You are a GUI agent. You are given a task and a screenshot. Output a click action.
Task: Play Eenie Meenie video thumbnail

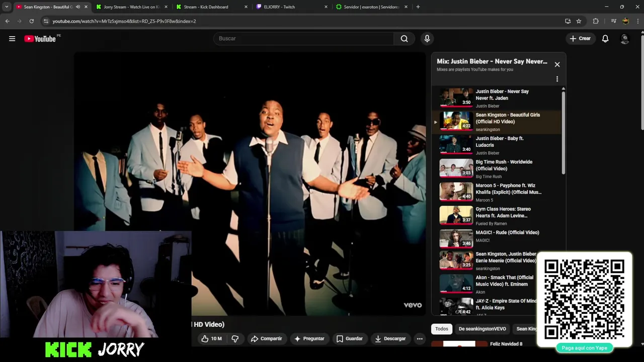point(456,260)
